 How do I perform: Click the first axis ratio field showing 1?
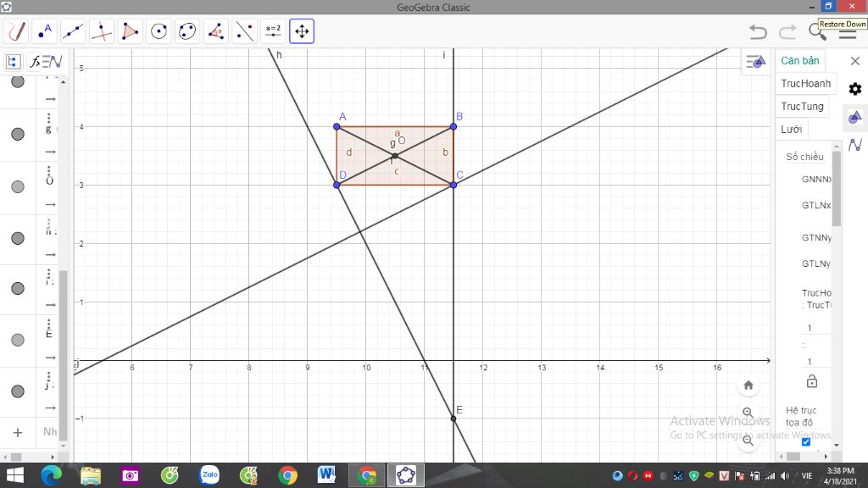tap(816, 328)
